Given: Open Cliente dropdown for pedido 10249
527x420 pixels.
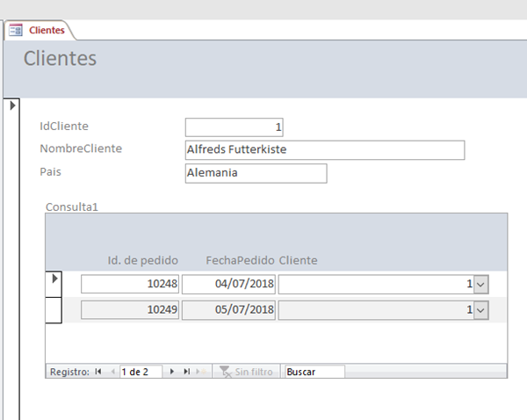Looking at the screenshot, I should pos(481,309).
